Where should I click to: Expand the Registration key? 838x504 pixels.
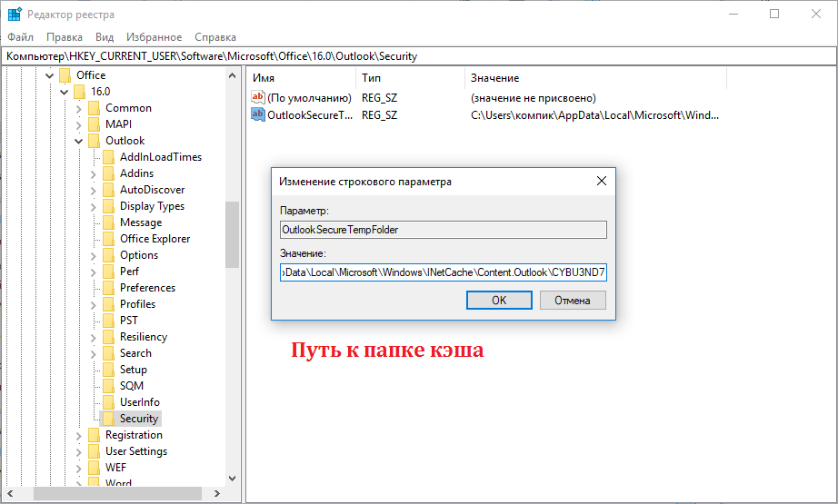(78, 436)
